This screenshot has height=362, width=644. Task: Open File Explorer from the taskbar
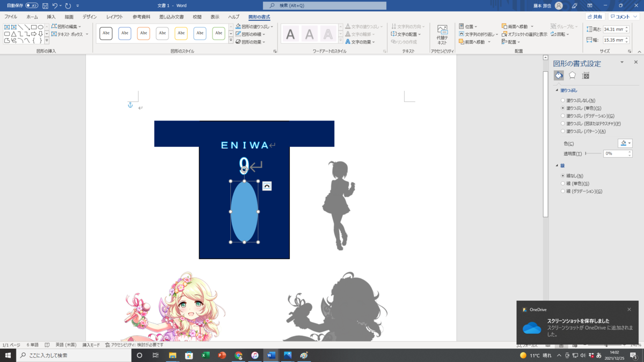coord(172,355)
